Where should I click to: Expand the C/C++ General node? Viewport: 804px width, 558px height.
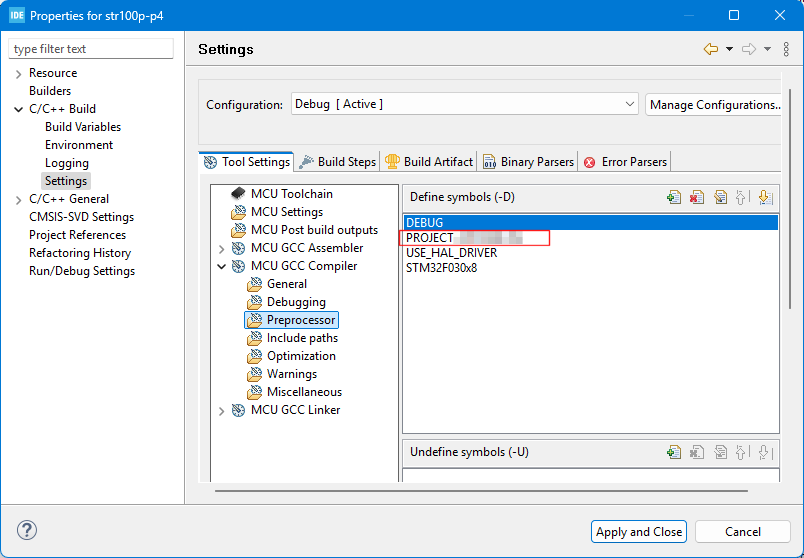(19, 199)
